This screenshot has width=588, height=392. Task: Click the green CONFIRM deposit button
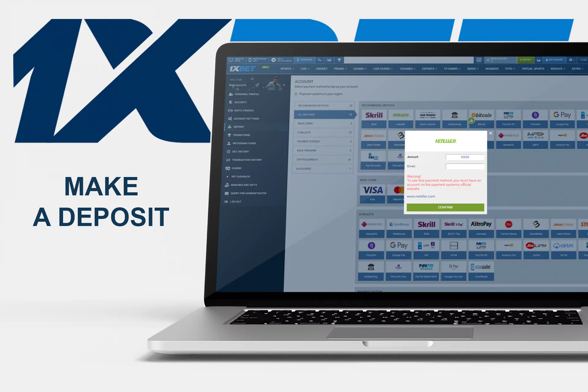point(445,207)
